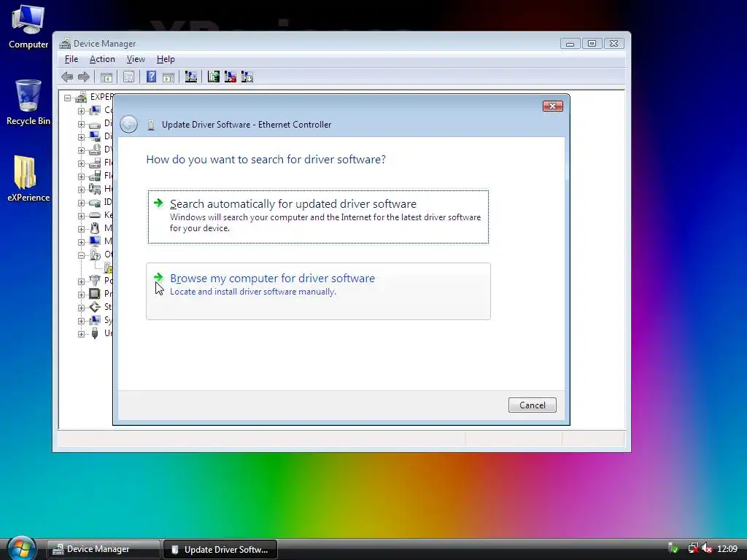Expand the Storage controllers tree node

tap(81, 308)
